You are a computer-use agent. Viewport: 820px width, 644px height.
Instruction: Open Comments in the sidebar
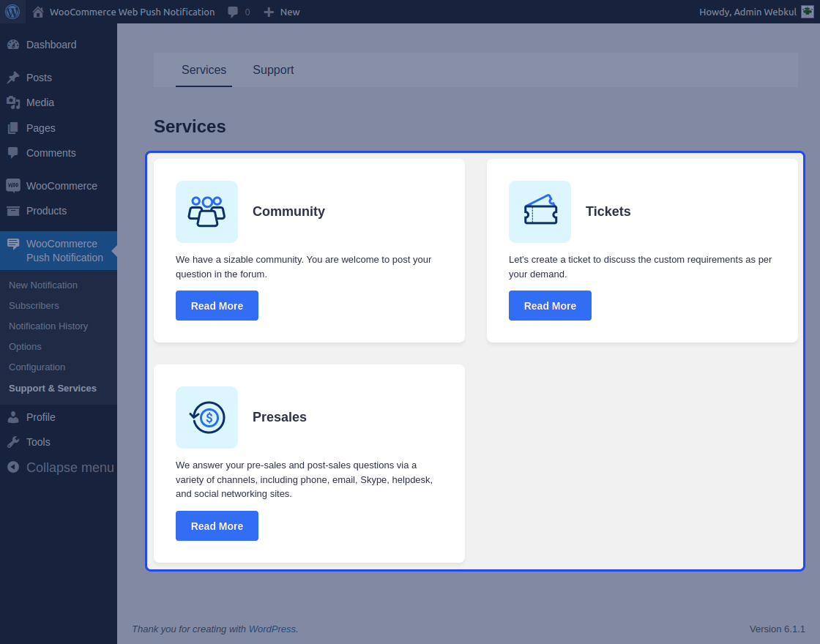point(51,153)
